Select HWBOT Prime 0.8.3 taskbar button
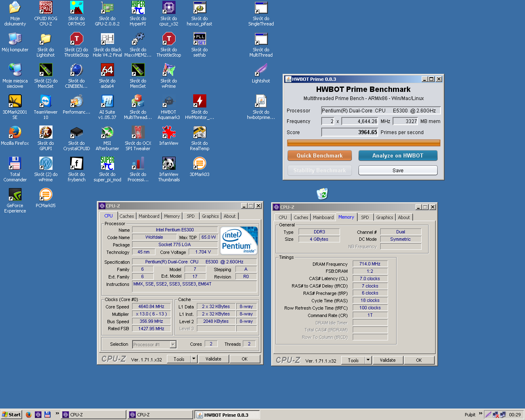The width and height of the screenshot is (525, 420). 227,415
